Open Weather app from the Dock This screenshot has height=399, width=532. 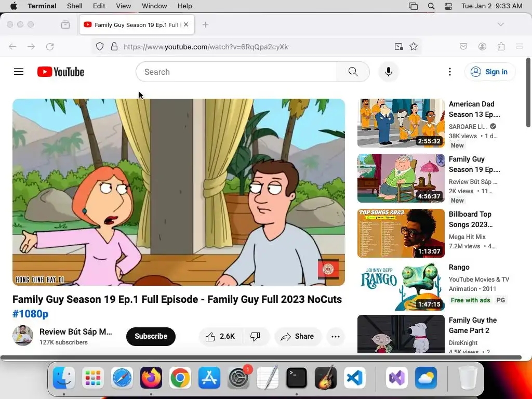[x=426, y=378]
